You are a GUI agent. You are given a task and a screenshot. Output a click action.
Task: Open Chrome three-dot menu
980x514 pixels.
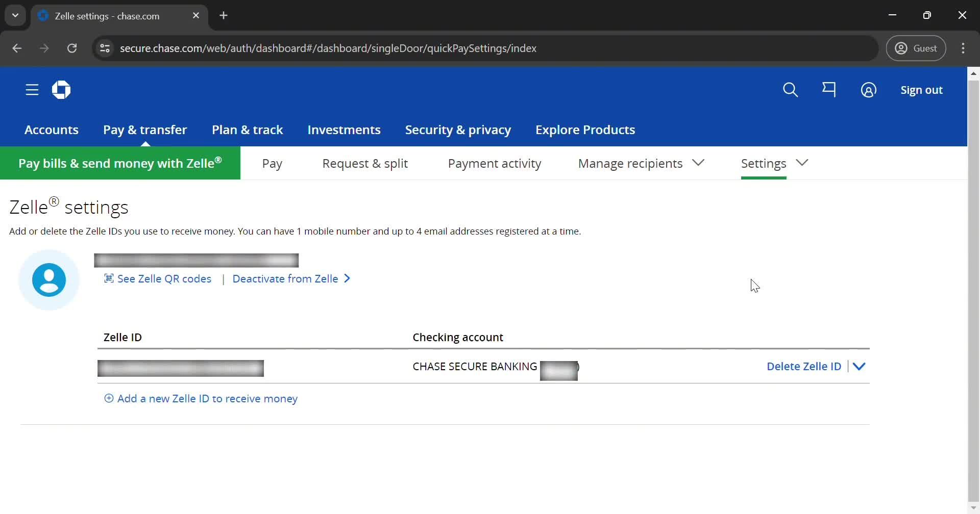963,48
